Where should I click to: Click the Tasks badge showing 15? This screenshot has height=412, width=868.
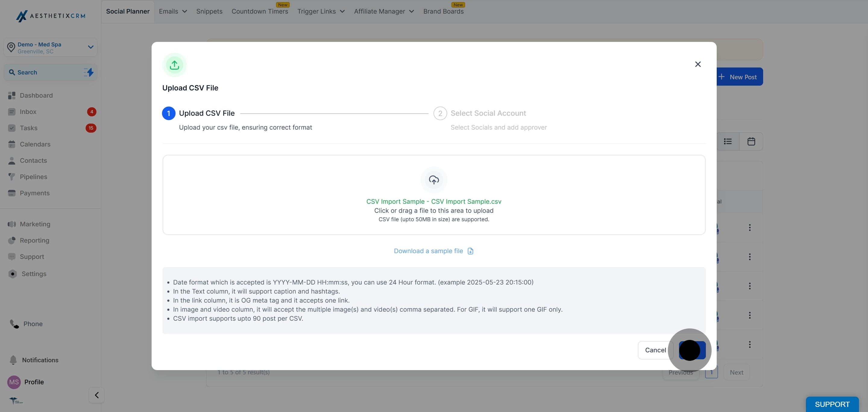(x=91, y=128)
